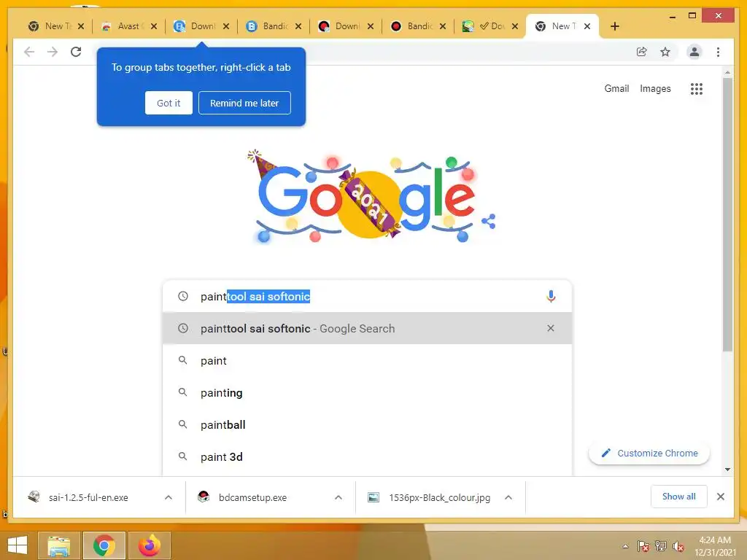Expand options for bdcamsetup.exe download
Viewport: 747px width, 560px height.
338,497
